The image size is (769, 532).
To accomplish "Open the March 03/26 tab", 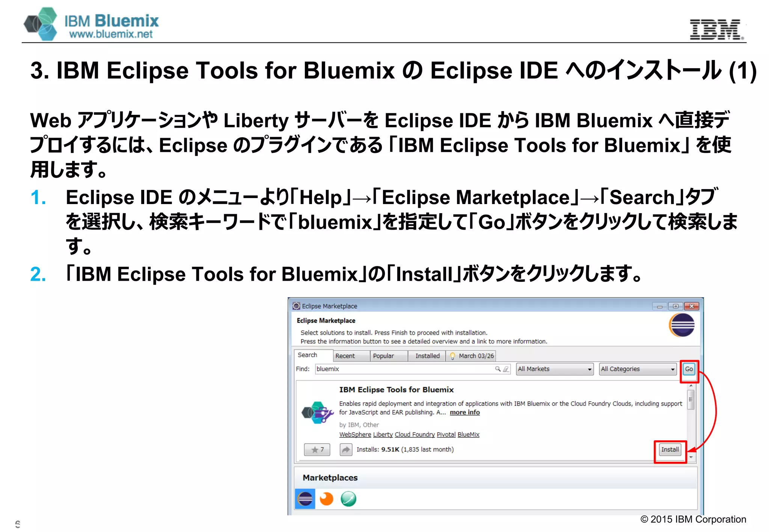I will [472, 356].
